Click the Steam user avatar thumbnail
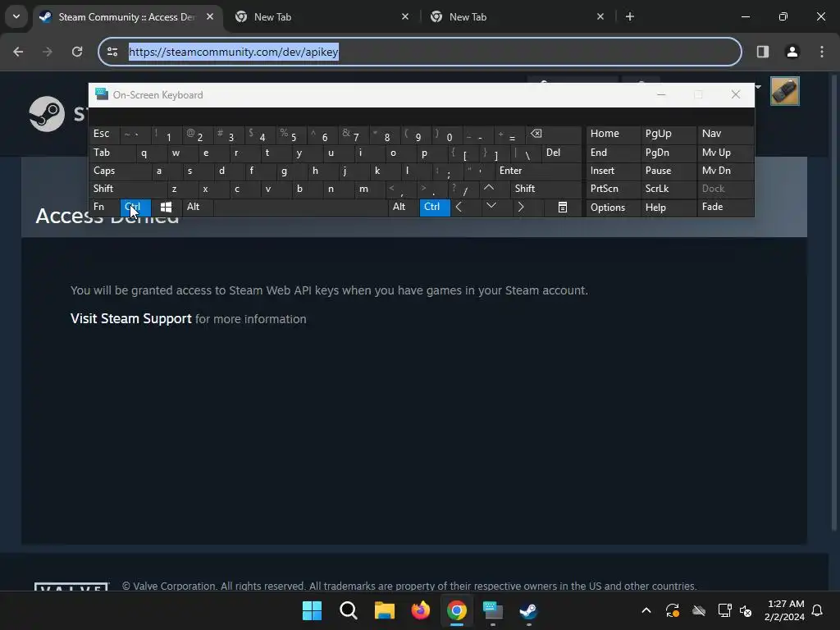 click(785, 91)
